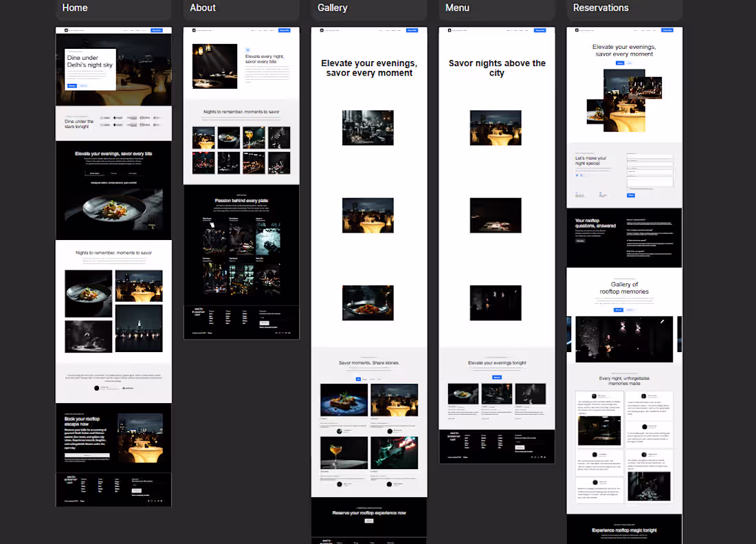The image size is (756, 544).
Task: Click 'Dine under Delhi's night sky' heading
Action: 89,61
